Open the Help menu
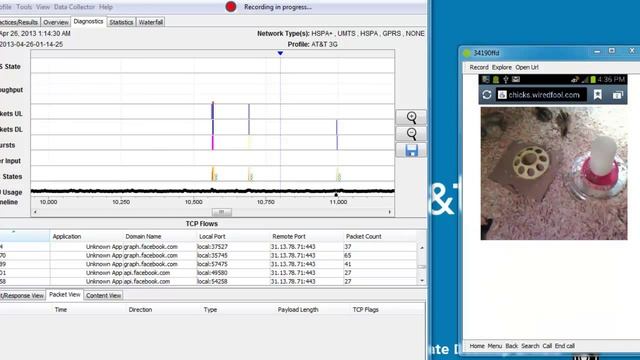 106,7
